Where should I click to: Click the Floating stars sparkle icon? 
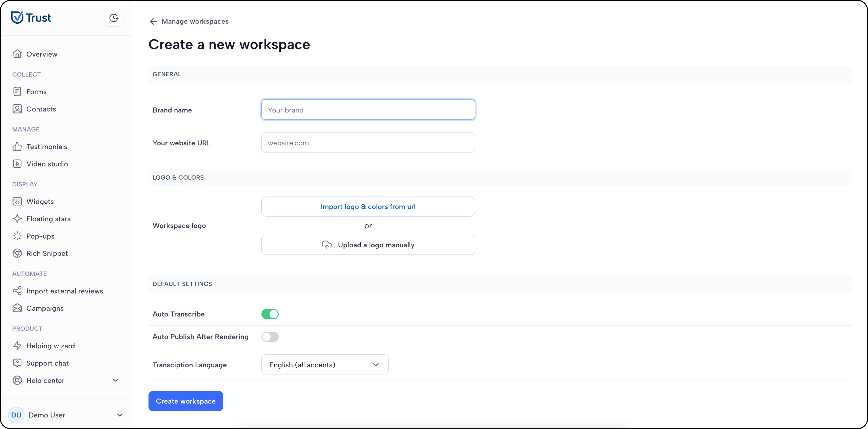17,219
